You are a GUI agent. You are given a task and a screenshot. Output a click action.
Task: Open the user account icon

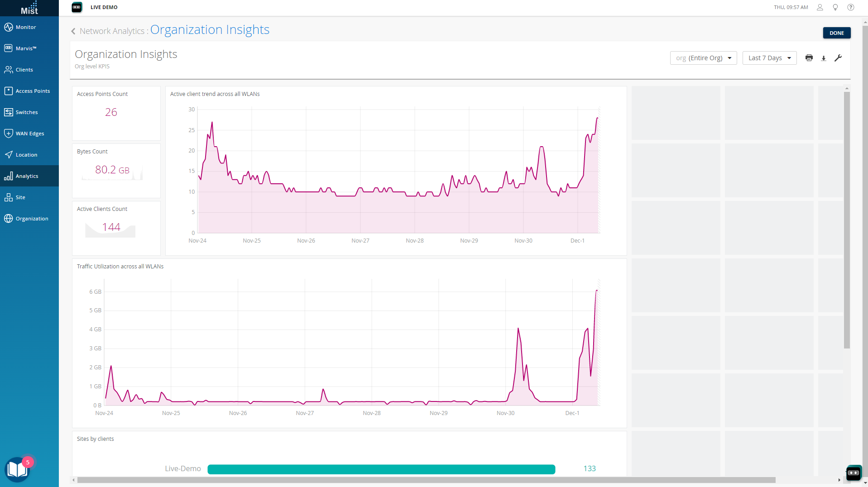(x=820, y=7)
